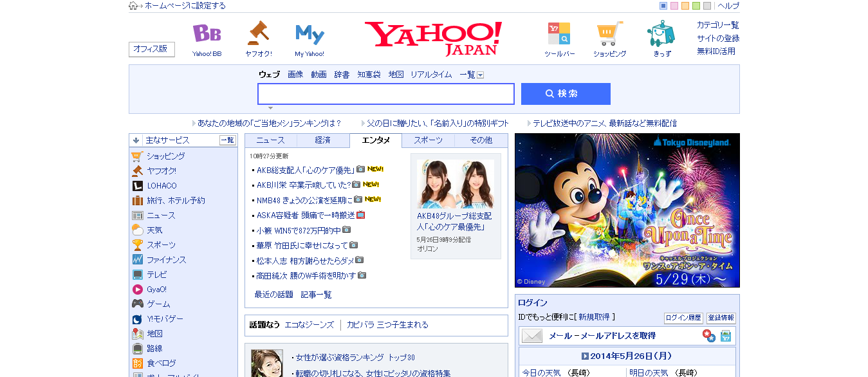Click the テレビ icon in the sidebar
Image resolution: width=868 pixels, height=377 pixels.
point(137,275)
